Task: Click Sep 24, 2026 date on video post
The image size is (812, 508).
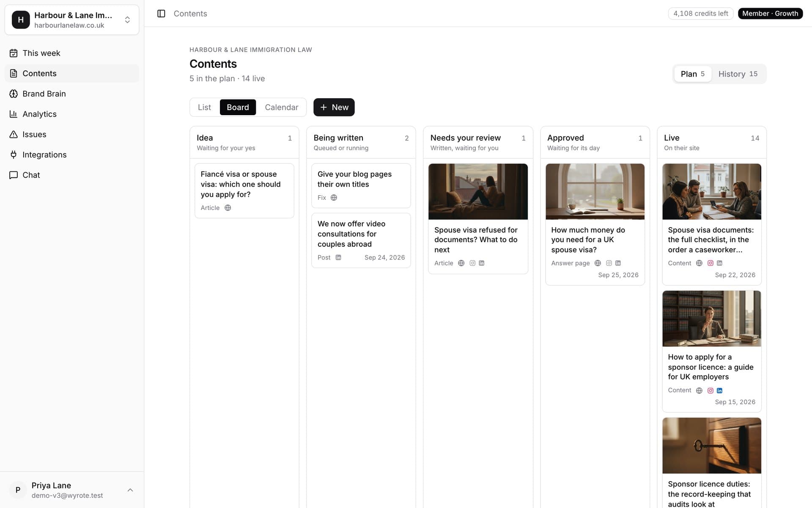Action: 384,257
